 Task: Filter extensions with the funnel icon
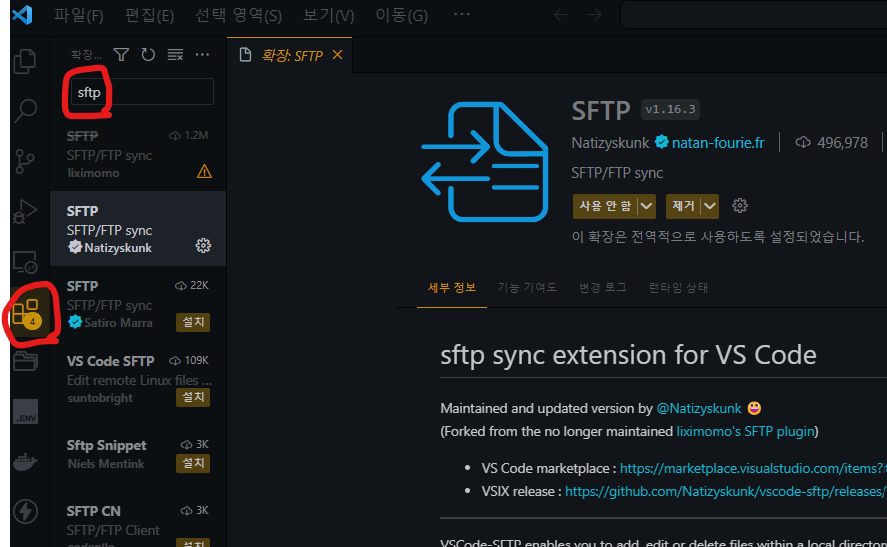tap(121, 54)
